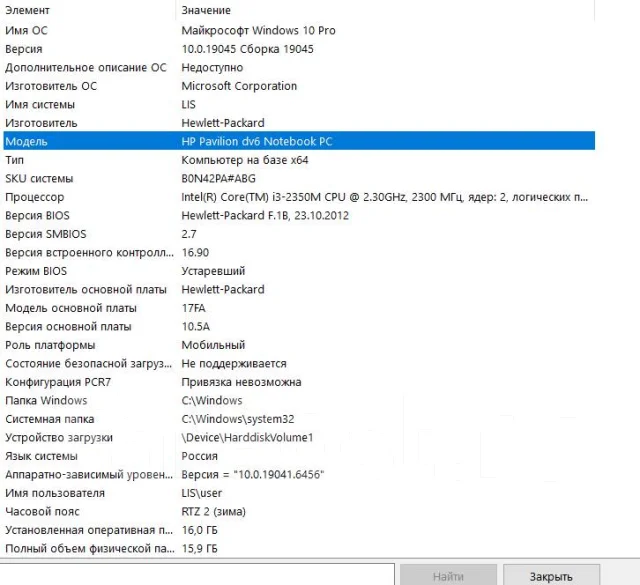Click the disabled Найти button
The width and height of the screenshot is (640, 585).
[448, 576]
